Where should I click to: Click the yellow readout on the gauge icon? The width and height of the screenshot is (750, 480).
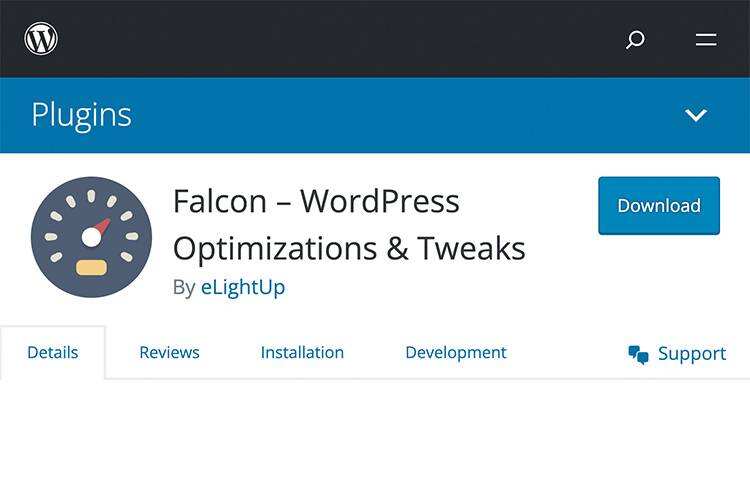[x=91, y=267]
